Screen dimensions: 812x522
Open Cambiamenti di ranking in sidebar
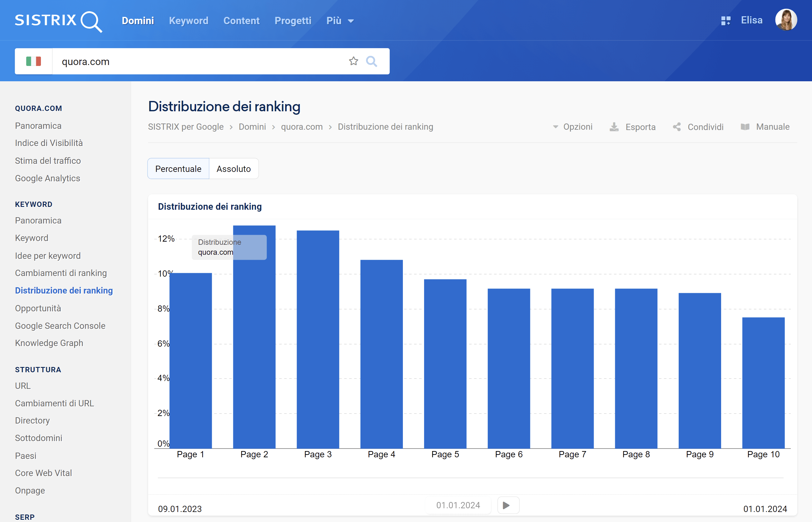tap(61, 273)
